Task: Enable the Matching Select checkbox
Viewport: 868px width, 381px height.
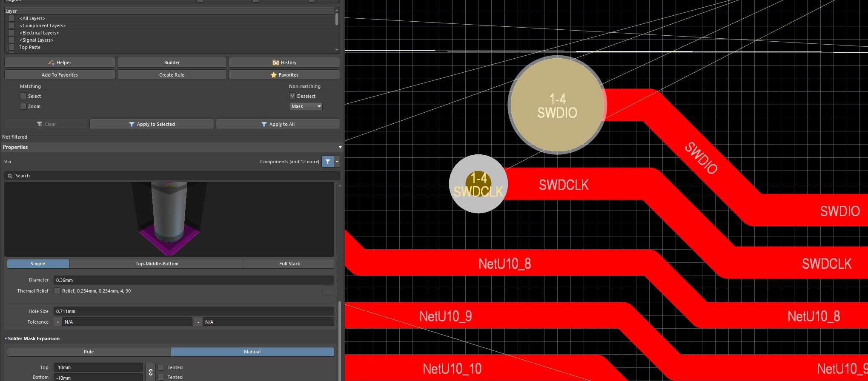Action: tap(23, 96)
